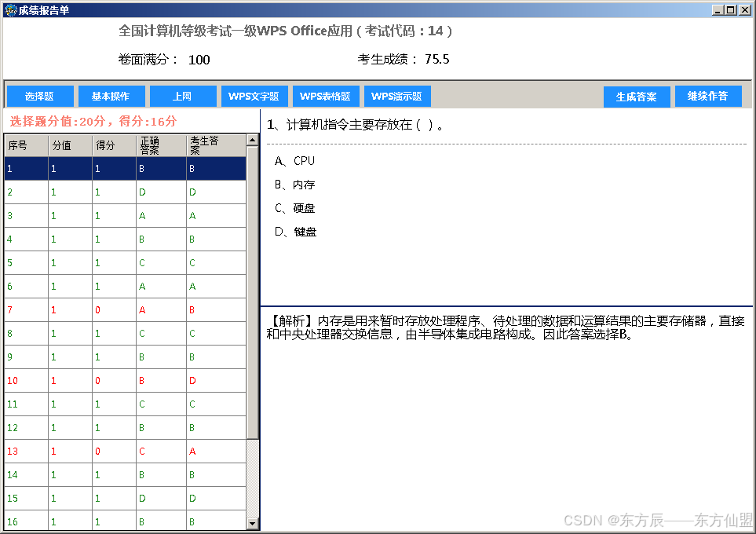Select the red wrong-answer row 13
756x534 pixels.
(126, 451)
